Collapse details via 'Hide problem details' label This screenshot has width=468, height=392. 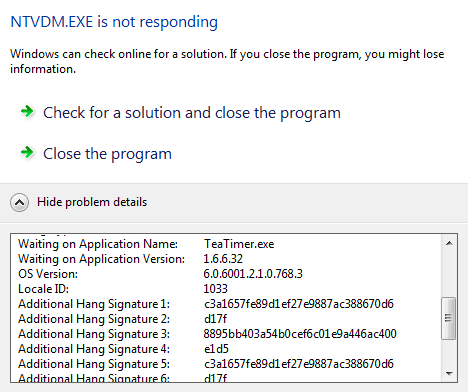pos(92,202)
